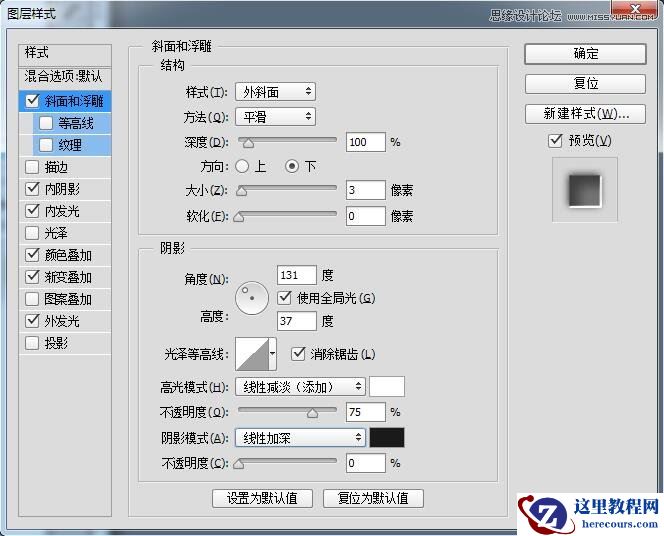The height and width of the screenshot is (536, 664).
Task: Select direction 上 radio button
Action: click(242, 166)
